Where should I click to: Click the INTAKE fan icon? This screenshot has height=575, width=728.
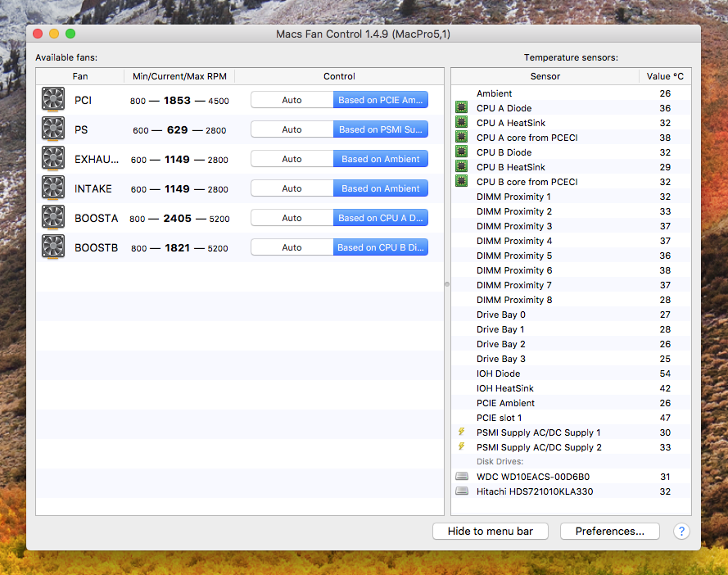point(53,188)
